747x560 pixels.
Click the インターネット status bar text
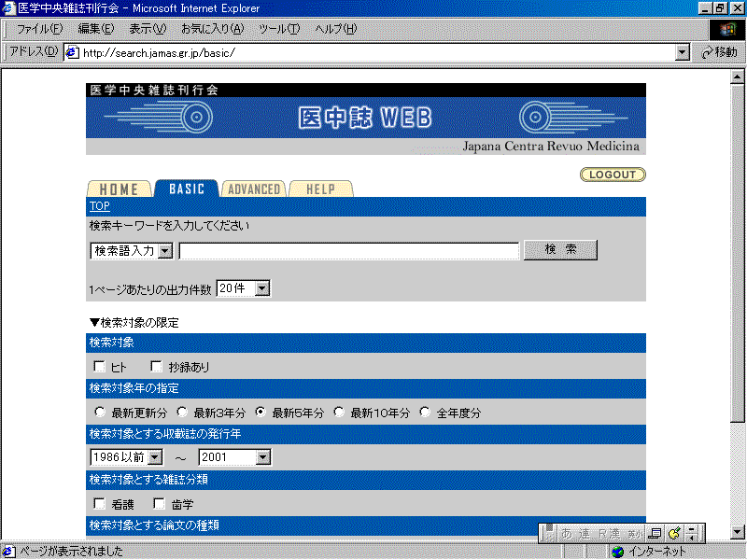point(656,552)
